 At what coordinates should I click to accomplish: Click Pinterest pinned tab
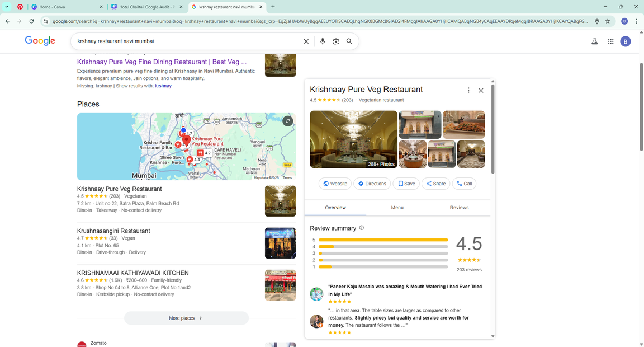pos(20,7)
